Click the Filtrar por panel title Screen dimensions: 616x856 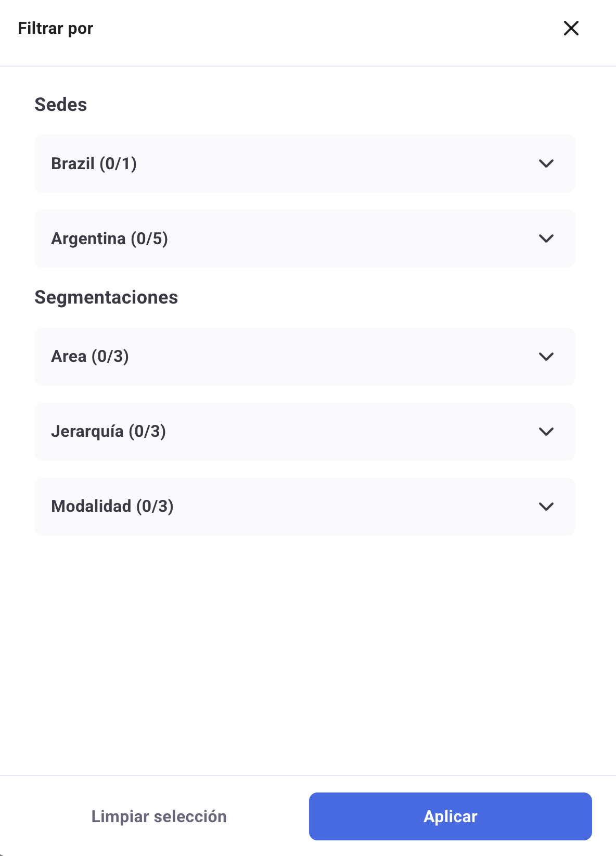tap(56, 28)
